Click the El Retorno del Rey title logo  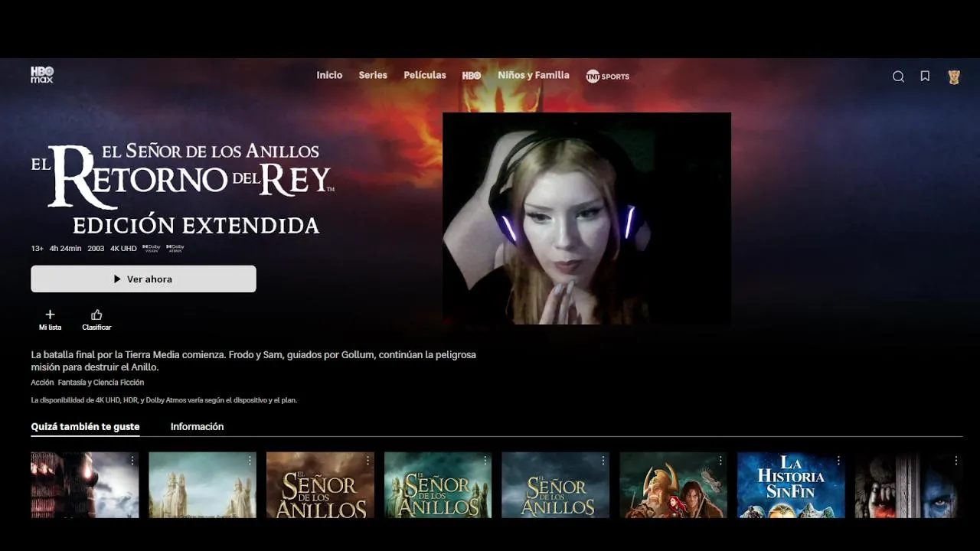point(182,176)
